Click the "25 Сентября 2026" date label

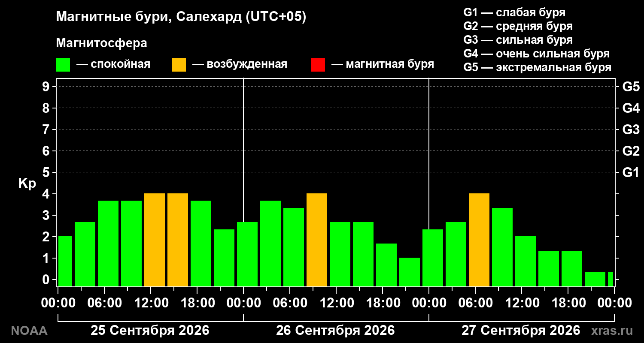pos(150,331)
